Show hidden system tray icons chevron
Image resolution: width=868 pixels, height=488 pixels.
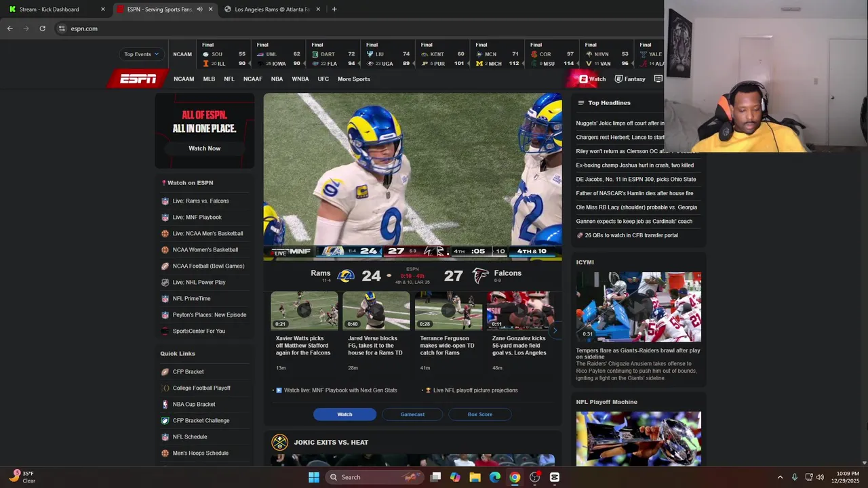780,477
